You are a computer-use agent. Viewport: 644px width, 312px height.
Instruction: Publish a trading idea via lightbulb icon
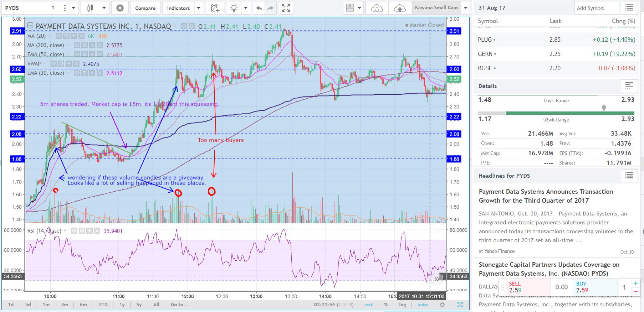click(x=234, y=8)
